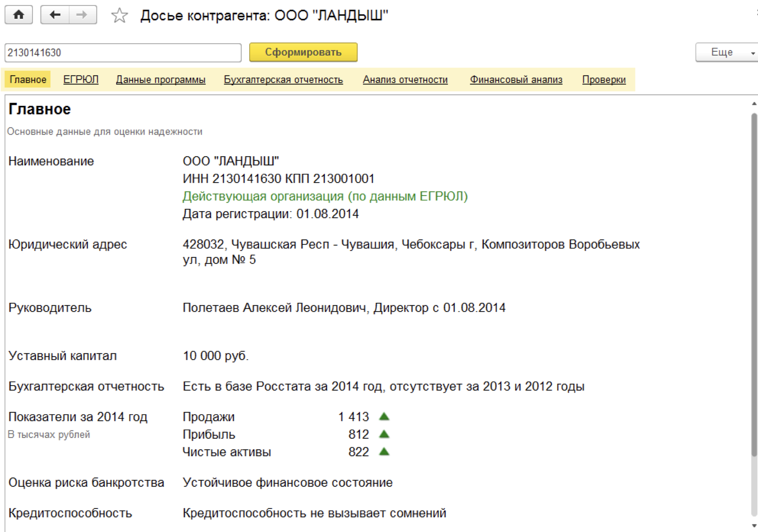Click the scrollbar up arrow

[754, 104]
